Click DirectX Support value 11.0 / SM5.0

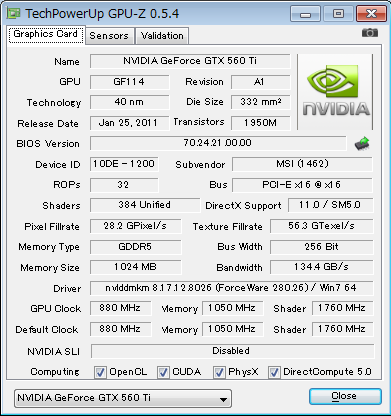[330, 205]
